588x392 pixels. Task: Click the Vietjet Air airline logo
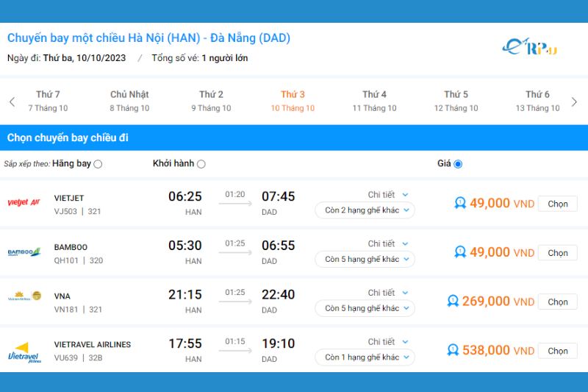(24, 202)
